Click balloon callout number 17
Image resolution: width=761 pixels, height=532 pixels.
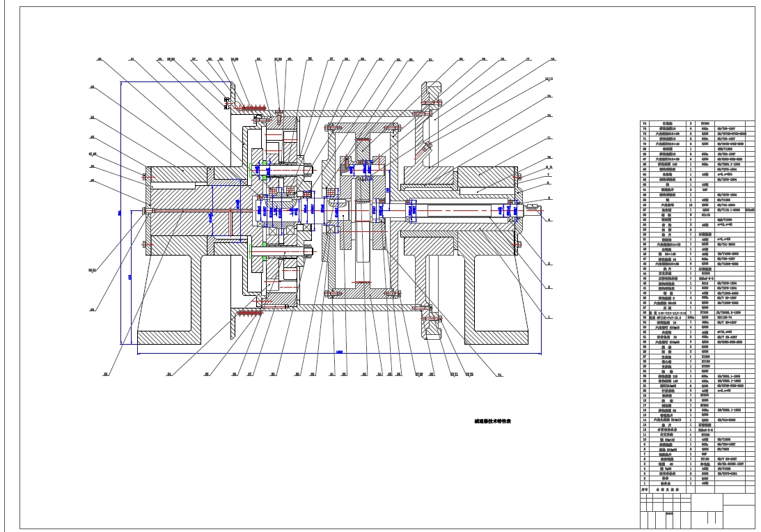(x=528, y=59)
